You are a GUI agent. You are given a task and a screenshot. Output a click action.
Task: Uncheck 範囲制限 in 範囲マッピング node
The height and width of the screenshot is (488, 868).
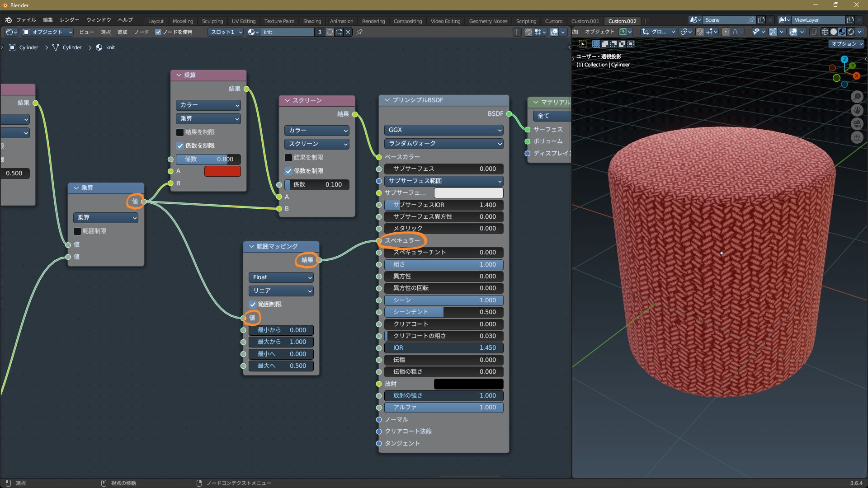tap(253, 304)
